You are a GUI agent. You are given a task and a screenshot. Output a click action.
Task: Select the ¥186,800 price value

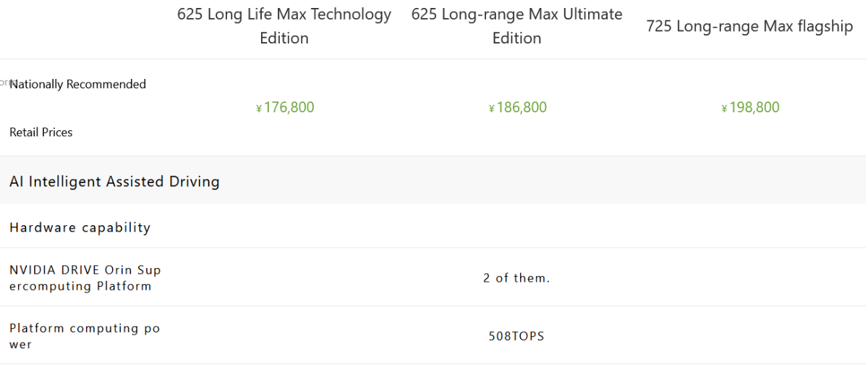click(517, 108)
